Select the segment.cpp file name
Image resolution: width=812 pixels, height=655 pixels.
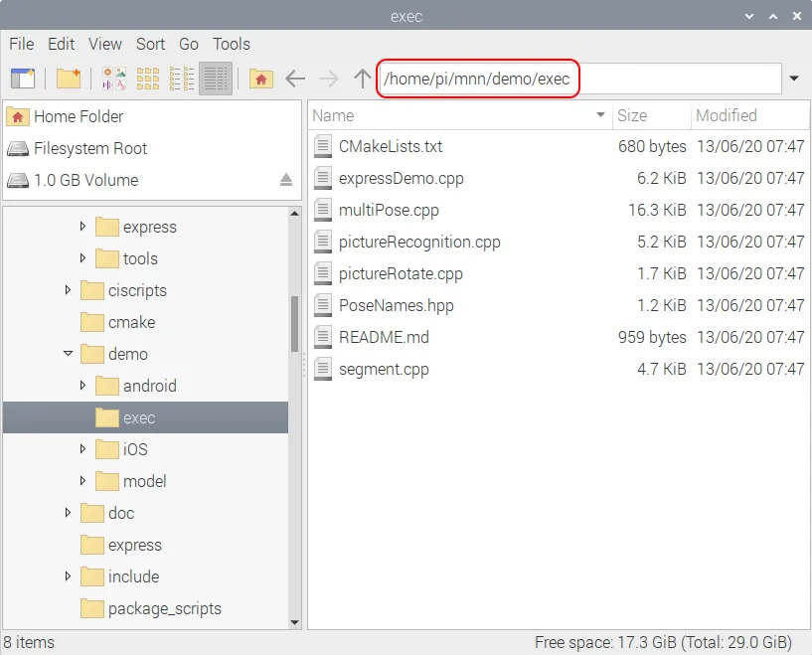384,370
